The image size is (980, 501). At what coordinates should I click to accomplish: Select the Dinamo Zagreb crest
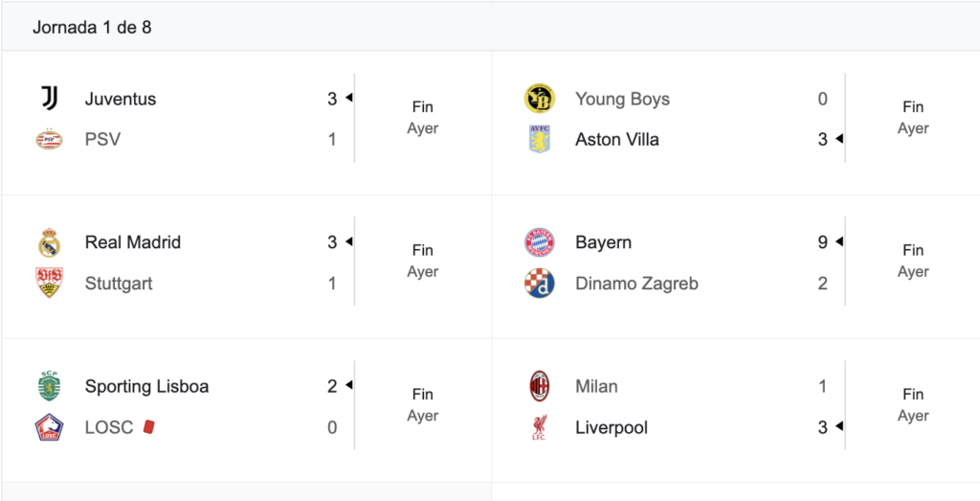(x=540, y=283)
